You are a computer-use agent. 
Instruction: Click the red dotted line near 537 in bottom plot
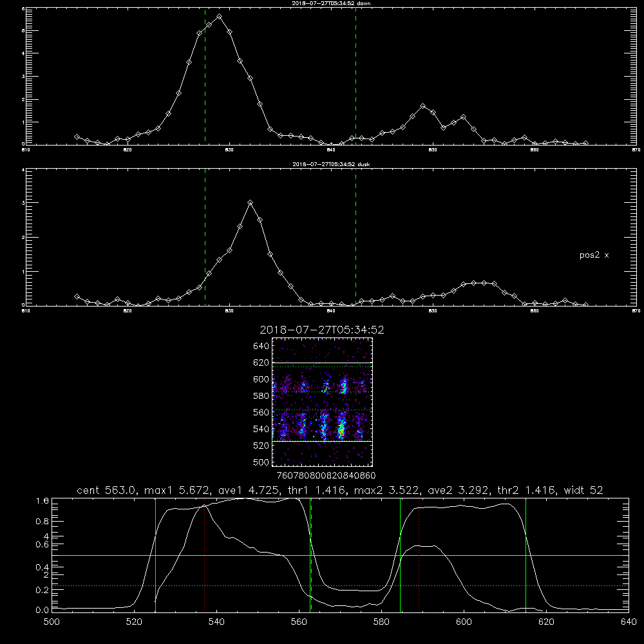(205, 555)
